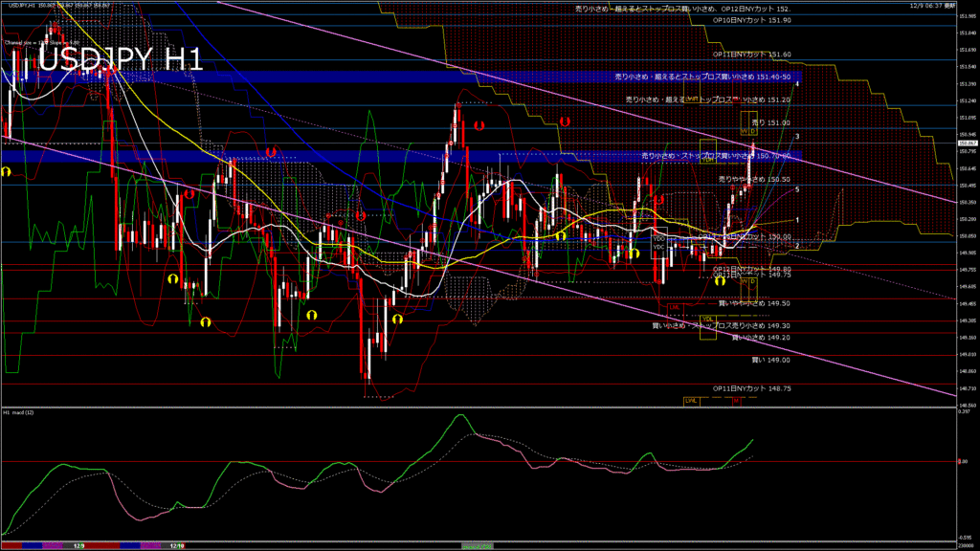Select the 12/10 date marker on time axis
Screen dimensions: 980x551
[x=176, y=545]
